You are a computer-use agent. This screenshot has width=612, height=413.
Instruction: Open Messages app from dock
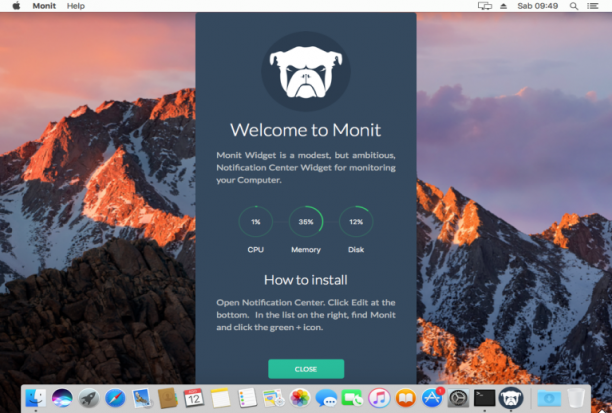pyautogui.click(x=326, y=398)
